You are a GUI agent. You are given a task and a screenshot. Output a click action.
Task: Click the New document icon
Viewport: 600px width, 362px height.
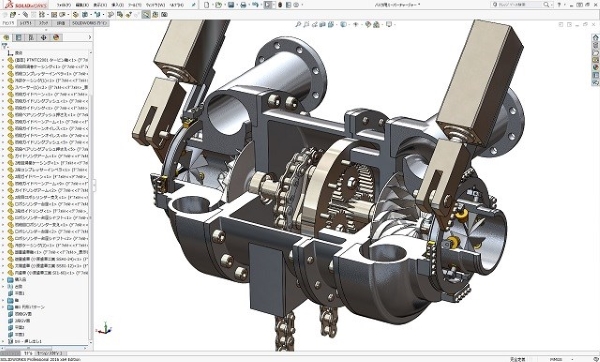[207, 5]
